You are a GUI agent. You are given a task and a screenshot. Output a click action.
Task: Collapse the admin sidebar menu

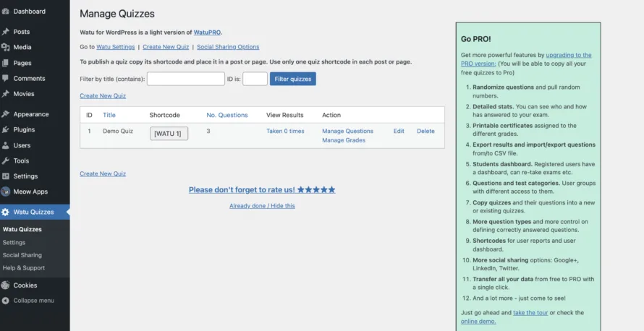click(x=27, y=301)
